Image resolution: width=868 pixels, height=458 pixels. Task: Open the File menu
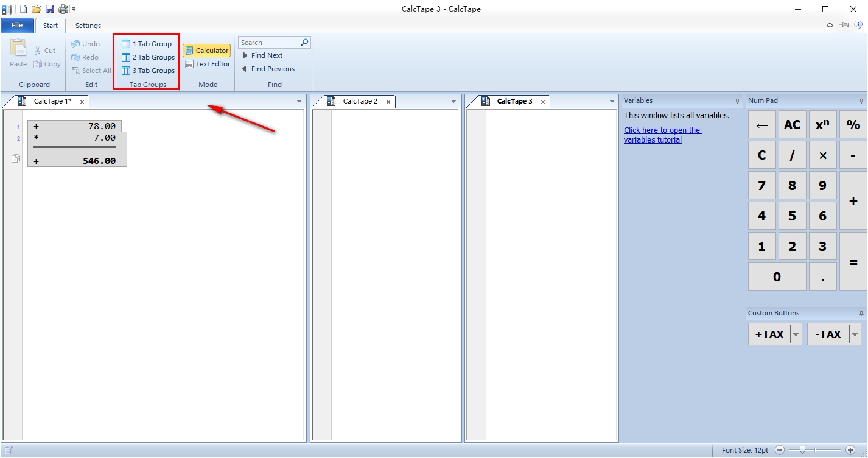point(17,26)
